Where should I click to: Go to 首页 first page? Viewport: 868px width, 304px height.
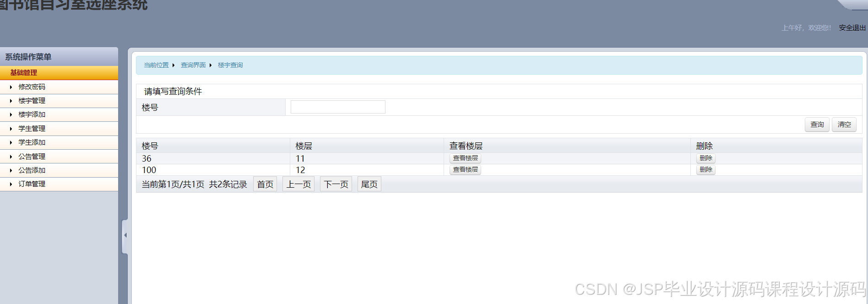tap(265, 185)
